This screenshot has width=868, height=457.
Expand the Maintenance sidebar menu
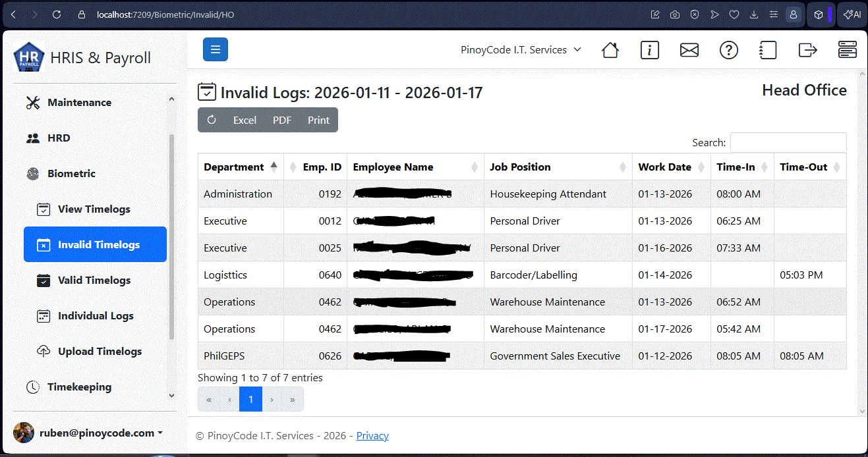coord(95,102)
